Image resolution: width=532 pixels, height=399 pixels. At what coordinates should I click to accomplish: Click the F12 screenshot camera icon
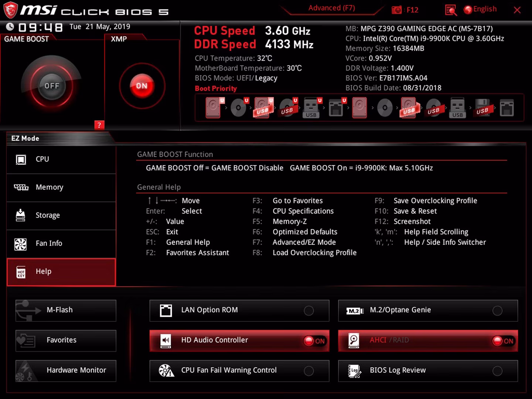click(396, 10)
